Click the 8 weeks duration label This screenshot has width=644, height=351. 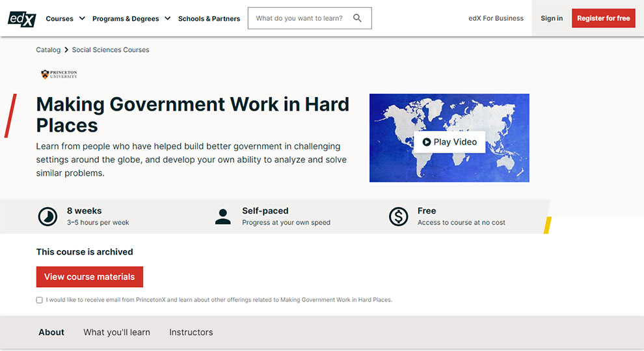pos(84,211)
